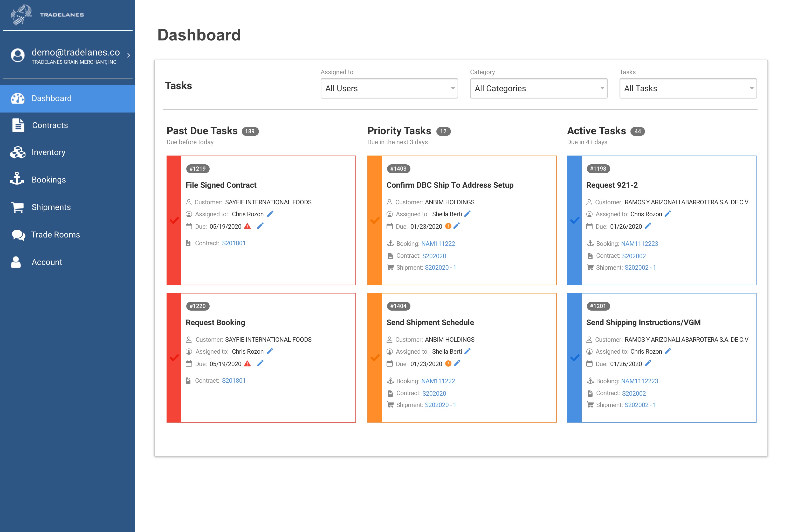This screenshot has height=532, width=797.
Task: Open Contracts in the sidebar
Action: coord(50,125)
